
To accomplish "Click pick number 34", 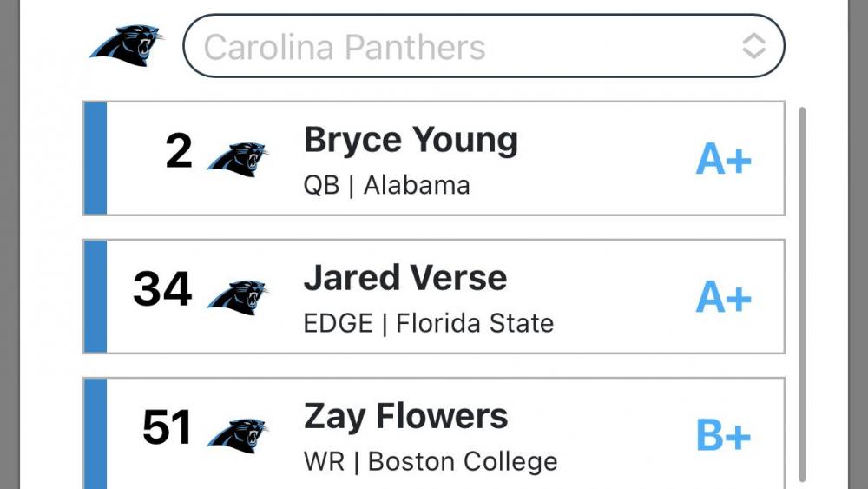I will (x=162, y=290).
